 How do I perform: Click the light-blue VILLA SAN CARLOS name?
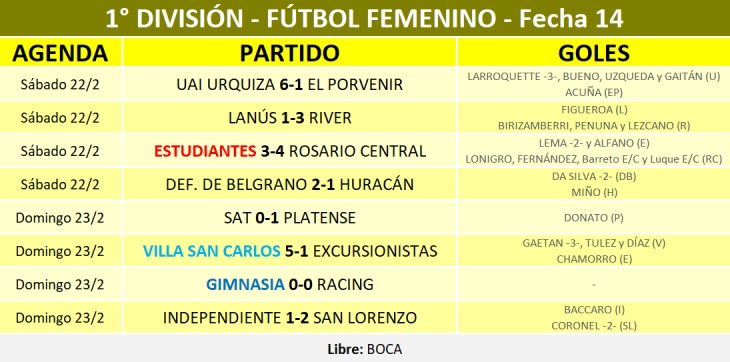click(x=211, y=251)
